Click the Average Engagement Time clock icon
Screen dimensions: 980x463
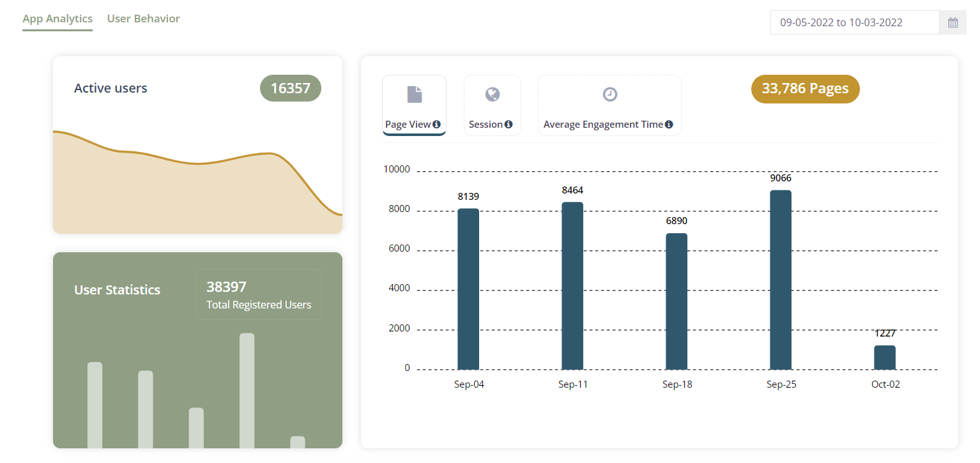click(610, 95)
